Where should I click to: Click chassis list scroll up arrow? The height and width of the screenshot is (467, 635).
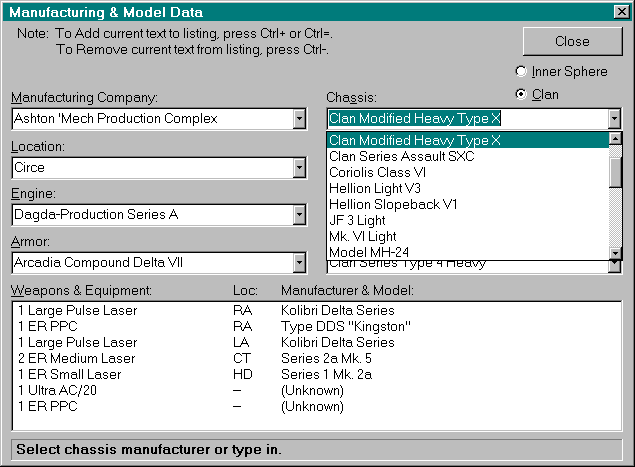(615, 139)
